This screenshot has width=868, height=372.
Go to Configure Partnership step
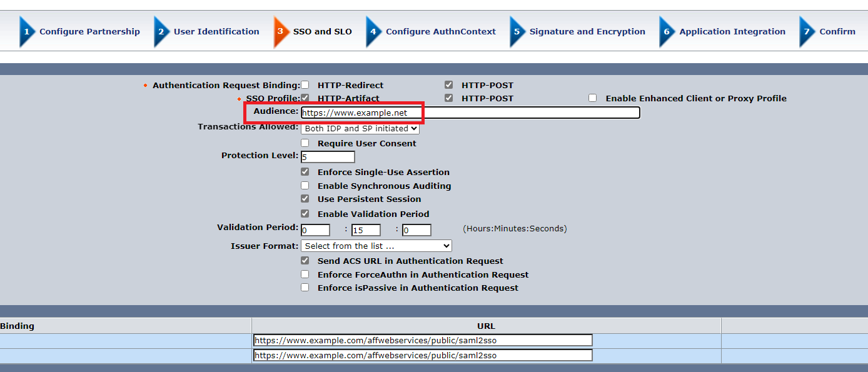pos(89,32)
